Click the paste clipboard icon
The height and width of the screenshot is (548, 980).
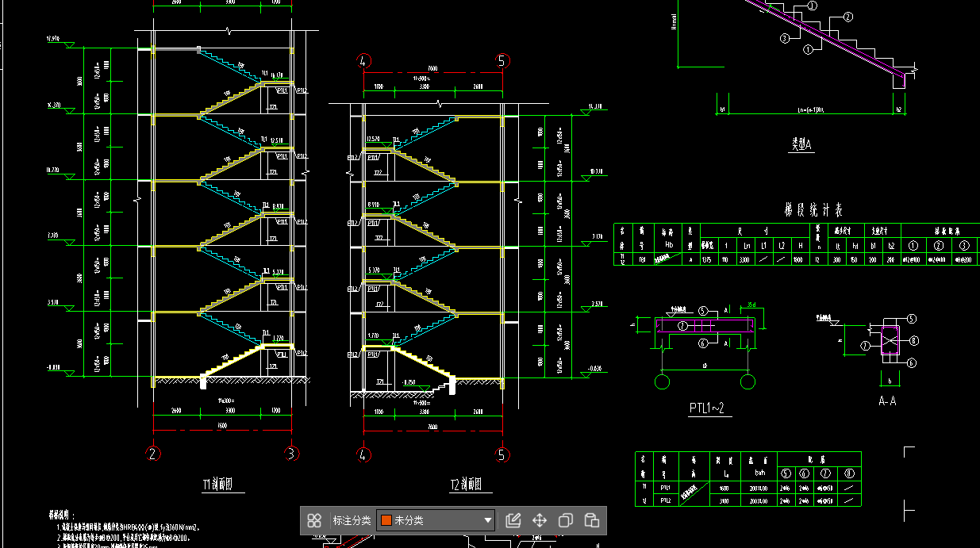[x=591, y=520]
